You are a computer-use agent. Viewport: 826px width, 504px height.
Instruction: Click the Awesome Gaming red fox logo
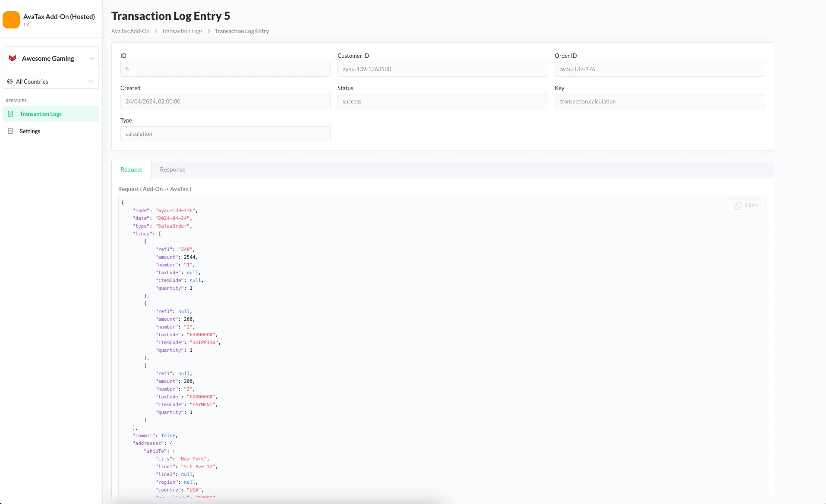point(13,58)
